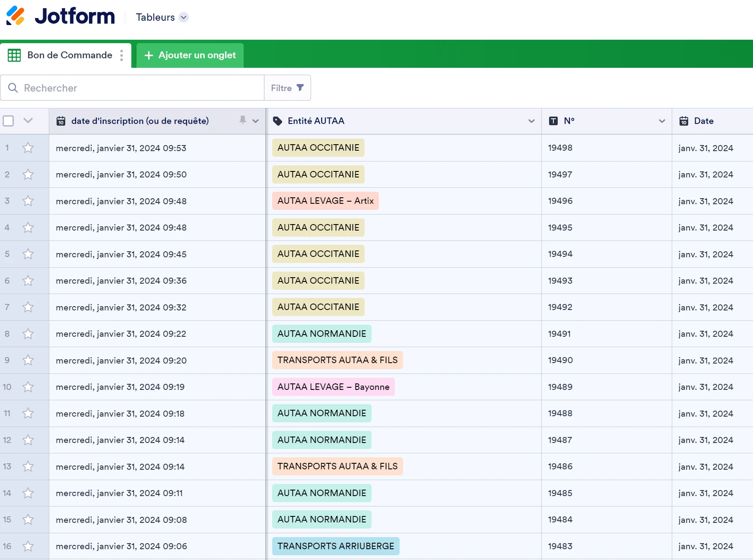The height and width of the screenshot is (560, 753).
Task: Expand the row selection chevron menu
Action: tap(28, 121)
